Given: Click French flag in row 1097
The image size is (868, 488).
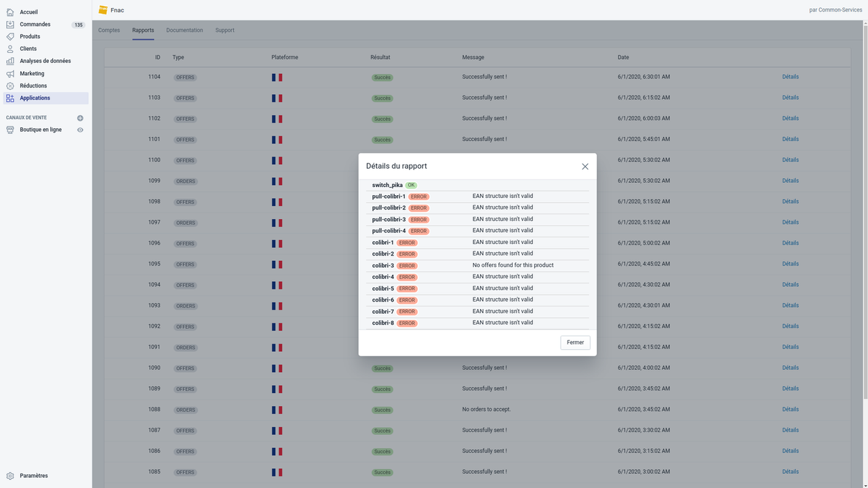Looking at the screenshot, I should click(277, 222).
